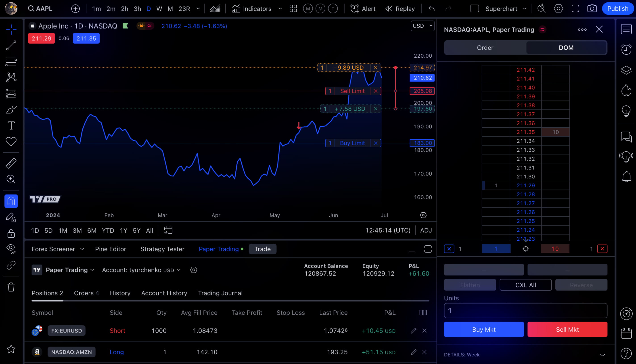The width and height of the screenshot is (636, 364).
Task: Select the ruler measure tool
Action: (x=11, y=163)
